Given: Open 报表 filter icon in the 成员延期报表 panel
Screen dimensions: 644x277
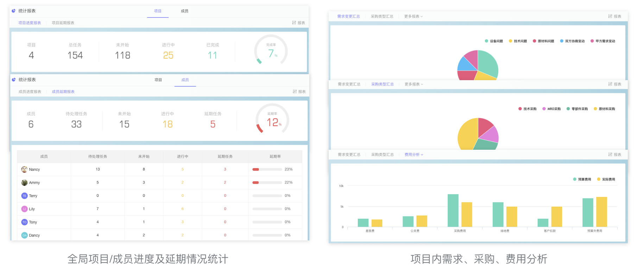Looking at the screenshot, I should point(295,92).
